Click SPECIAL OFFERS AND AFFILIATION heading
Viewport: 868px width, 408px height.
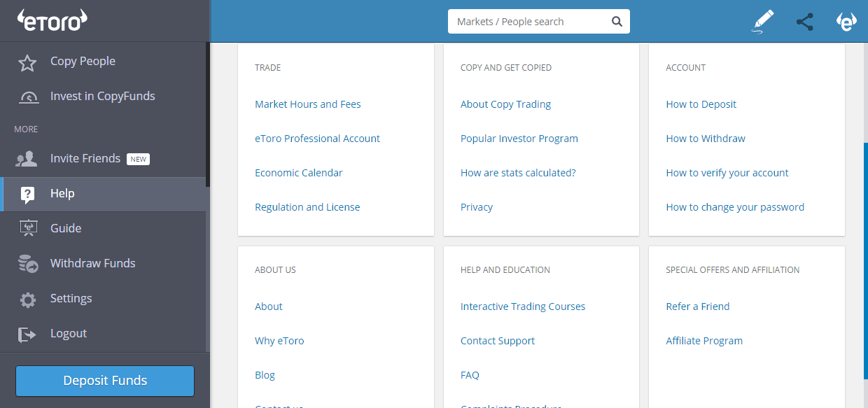(x=733, y=270)
